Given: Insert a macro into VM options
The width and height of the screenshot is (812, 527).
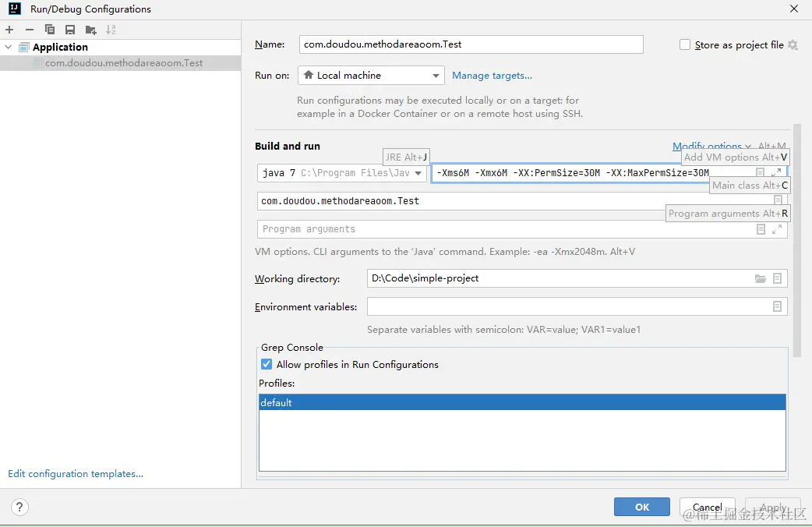Looking at the screenshot, I should click(760, 172).
